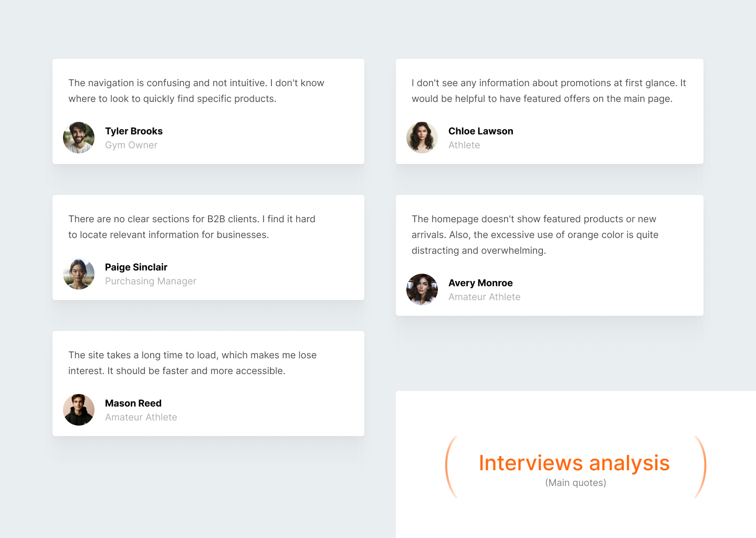Select the Gym Owner role text
The width and height of the screenshot is (756, 538).
(131, 146)
